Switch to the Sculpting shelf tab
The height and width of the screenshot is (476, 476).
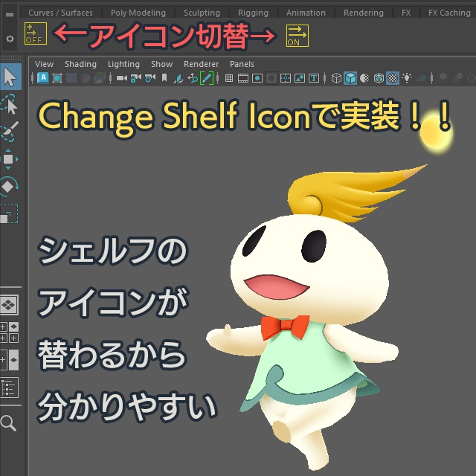202,13
